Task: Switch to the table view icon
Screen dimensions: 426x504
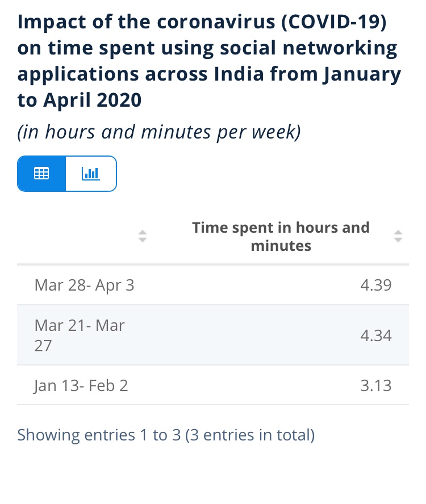Action: pos(41,174)
